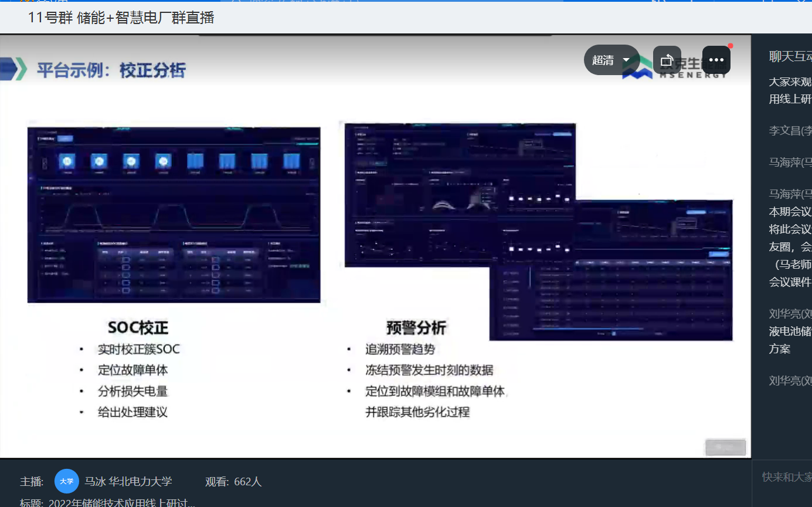Click the 刘华亮 message about 液电池储
Screen dimensions: 812x507
[790, 331]
